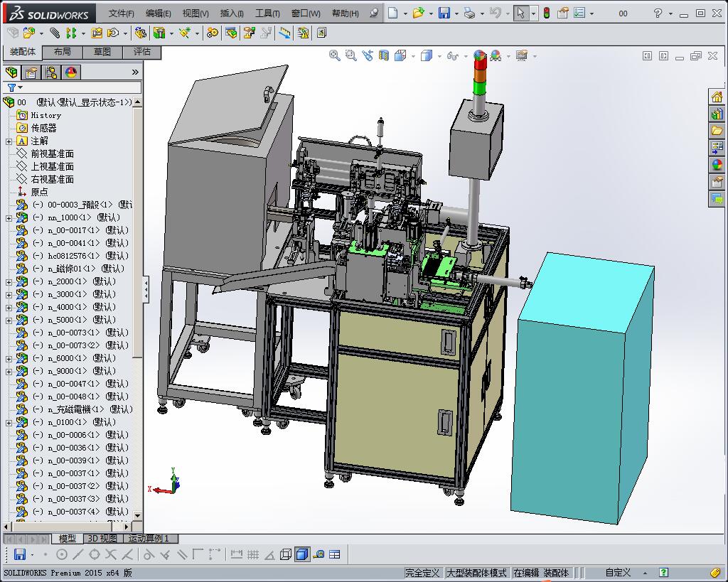This screenshot has height=582, width=728.
Task: Open the DisplayManager color ball tab
Action: [71, 72]
